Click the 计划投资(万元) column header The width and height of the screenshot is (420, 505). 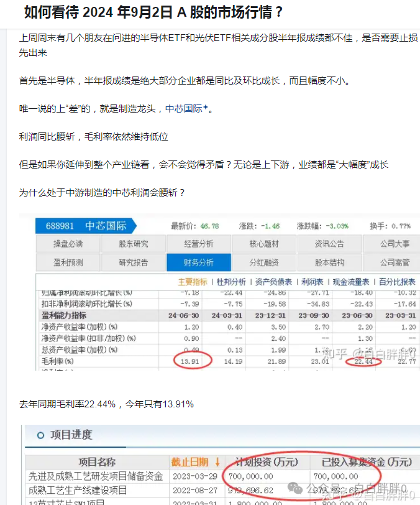tap(267, 462)
